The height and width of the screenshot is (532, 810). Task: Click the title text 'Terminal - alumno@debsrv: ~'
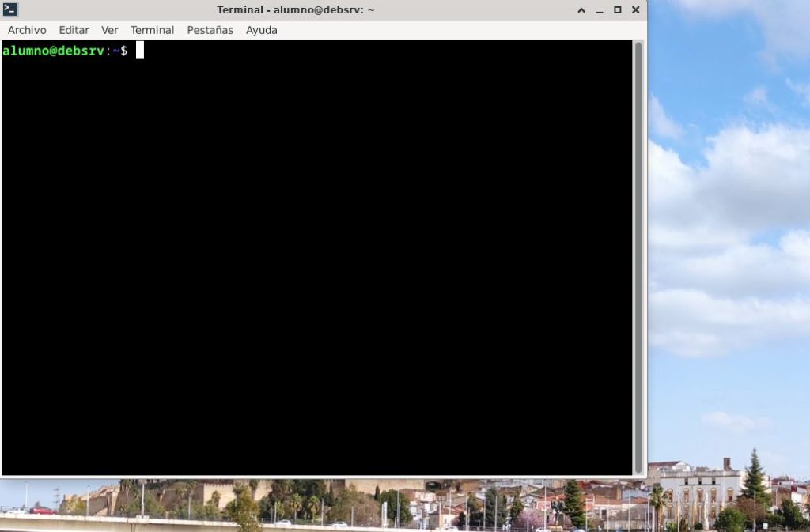point(296,10)
